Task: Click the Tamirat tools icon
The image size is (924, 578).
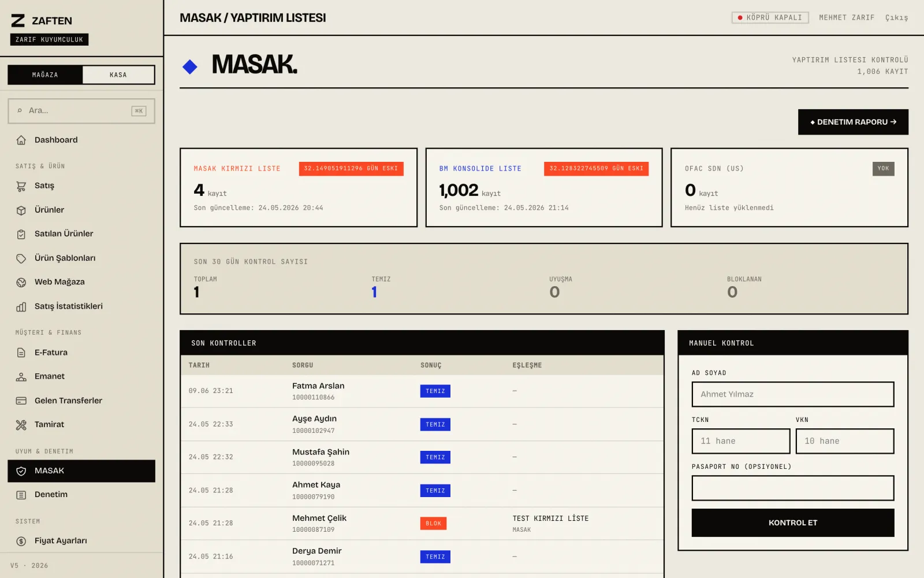Action: (x=21, y=425)
